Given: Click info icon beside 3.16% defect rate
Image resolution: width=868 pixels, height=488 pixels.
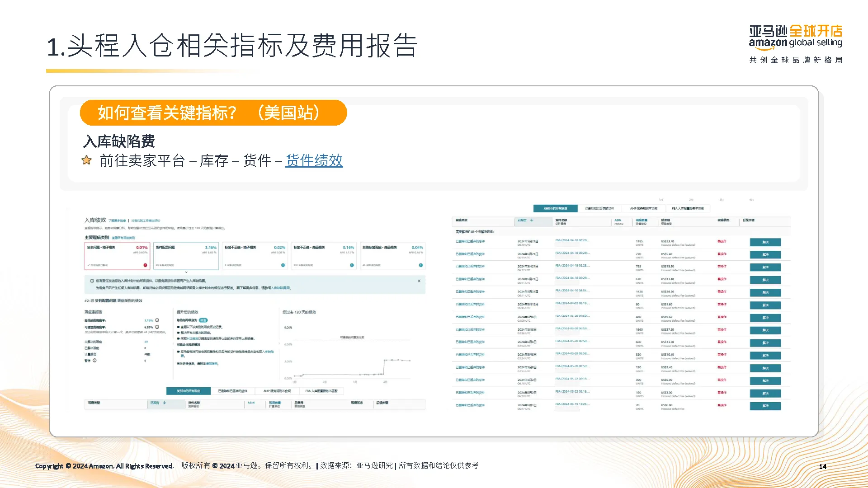Looking at the screenshot, I should pyautogui.click(x=157, y=320).
